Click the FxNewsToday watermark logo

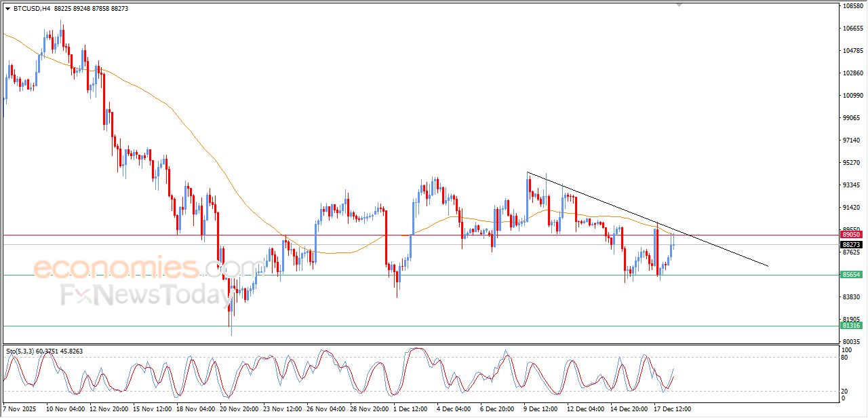tap(146, 295)
